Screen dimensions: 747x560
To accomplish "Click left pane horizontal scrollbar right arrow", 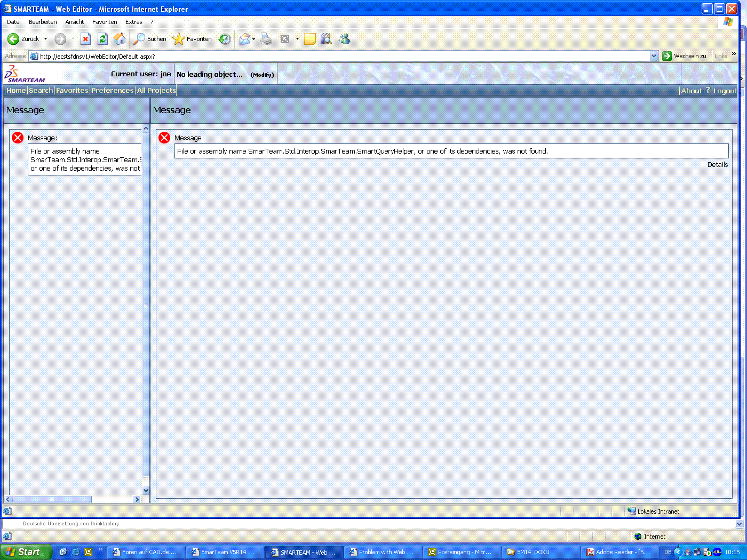I will click(x=137, y=500).
